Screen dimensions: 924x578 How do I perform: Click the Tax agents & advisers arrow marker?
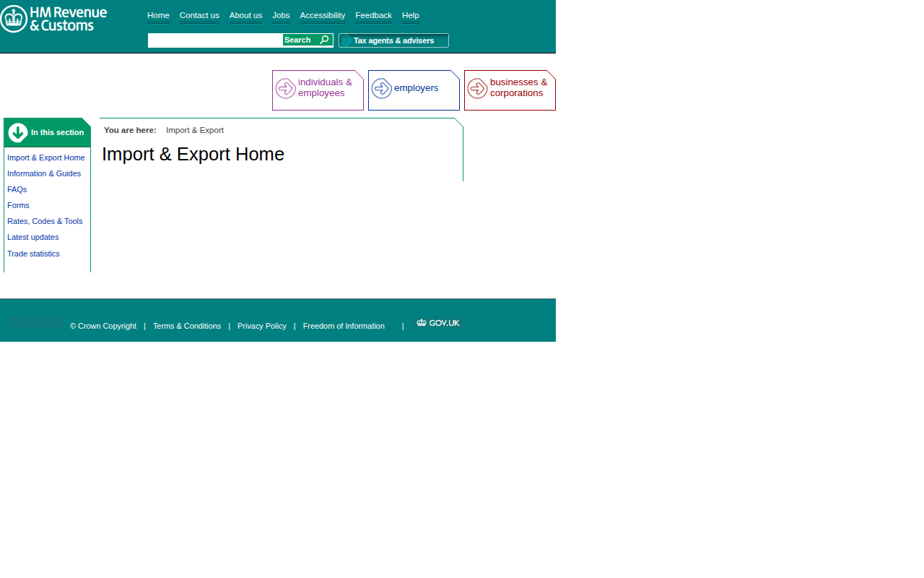[x=345, y=40]
